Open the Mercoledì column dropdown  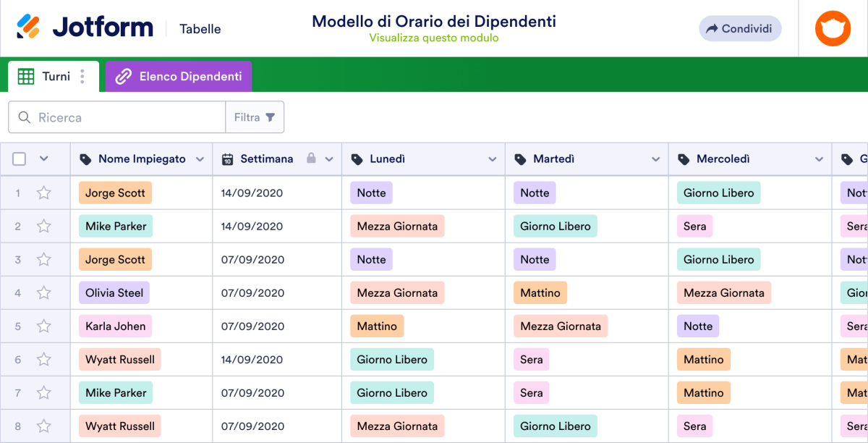click(x=820, y=159)
